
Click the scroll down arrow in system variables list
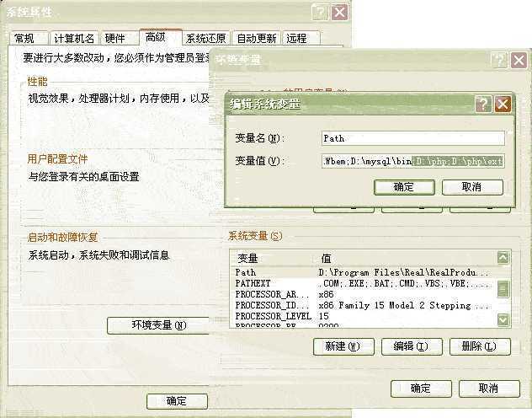(x=503, y=319)
